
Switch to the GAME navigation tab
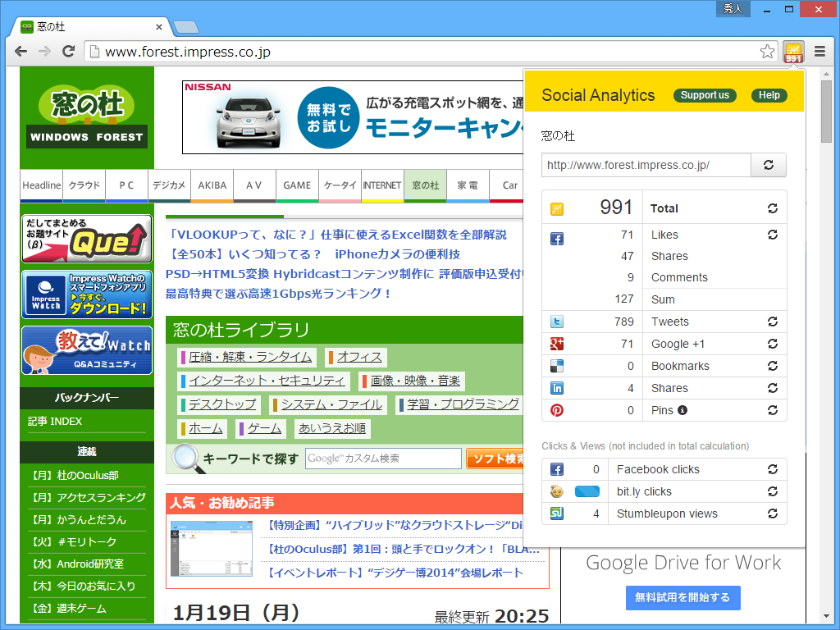click(297, 186)
